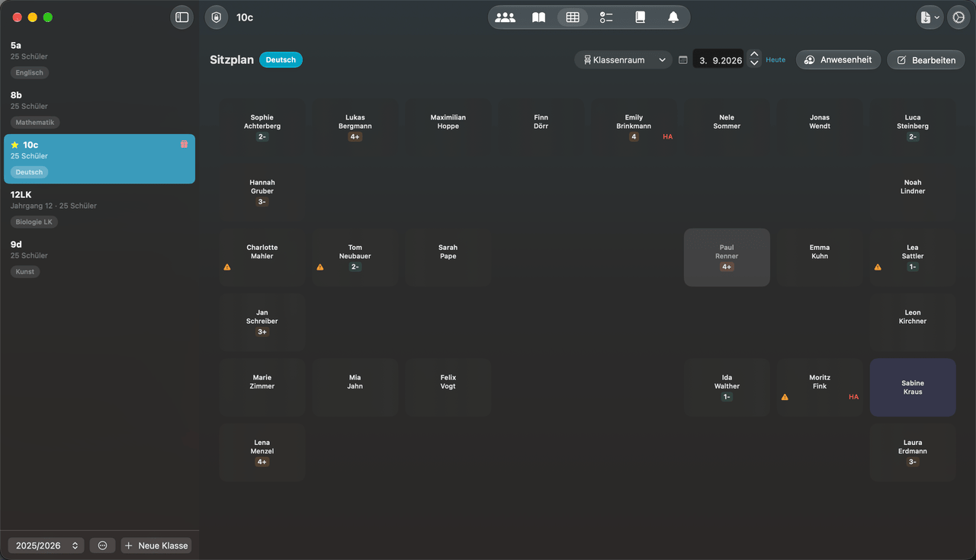Toggle the sidebar visibility button
976x560 pixels.
coord(181,17)
